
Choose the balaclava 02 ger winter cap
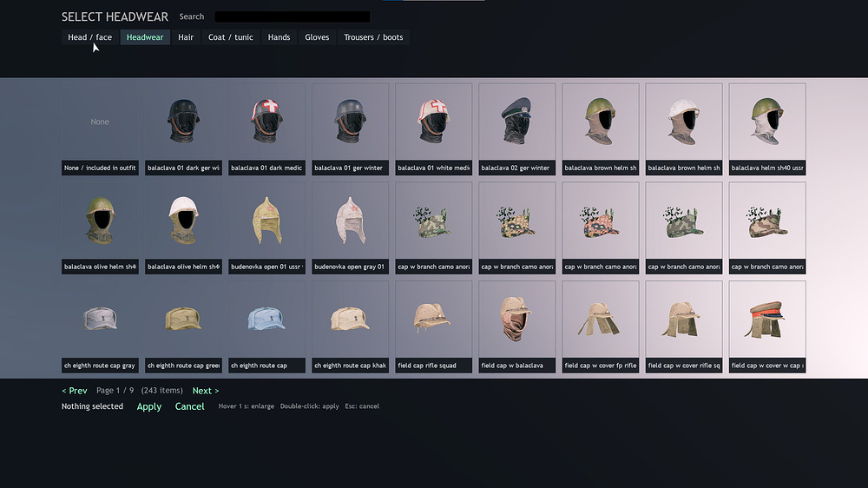coord(517,129)
